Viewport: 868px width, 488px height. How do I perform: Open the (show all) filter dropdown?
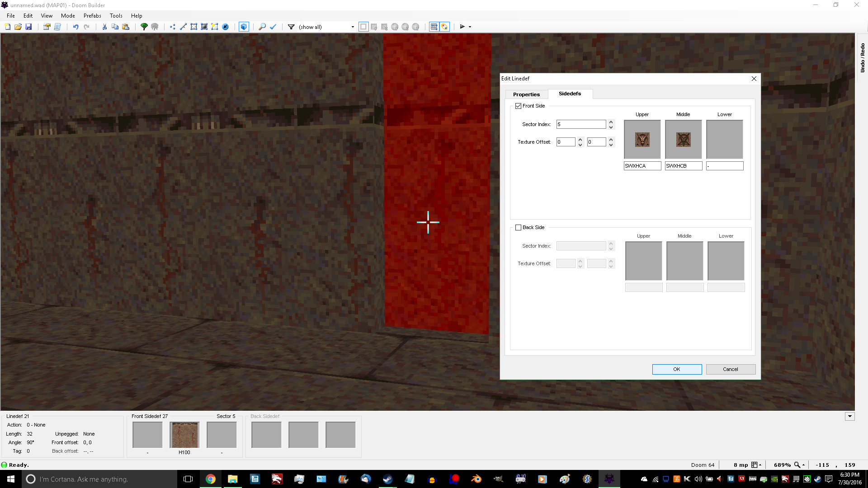coord(353,27)
